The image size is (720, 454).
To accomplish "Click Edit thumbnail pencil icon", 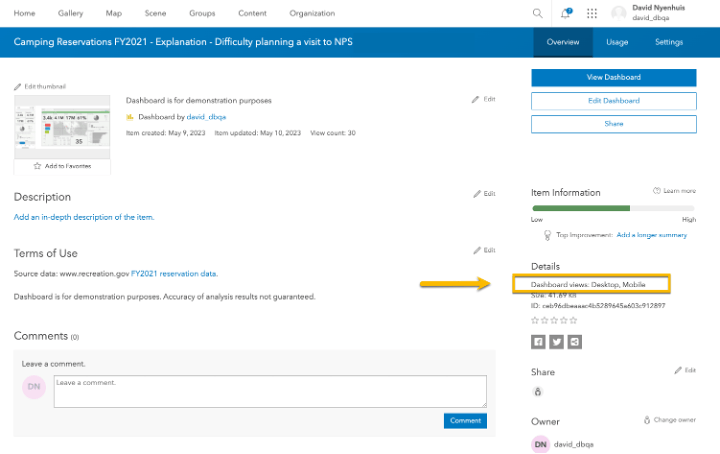I will 17,87.
